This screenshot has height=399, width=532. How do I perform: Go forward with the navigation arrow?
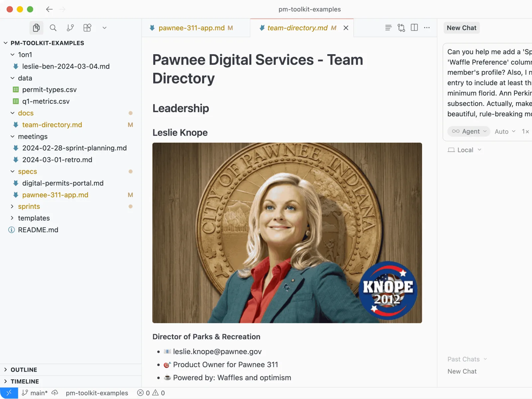tap(62, 9)
